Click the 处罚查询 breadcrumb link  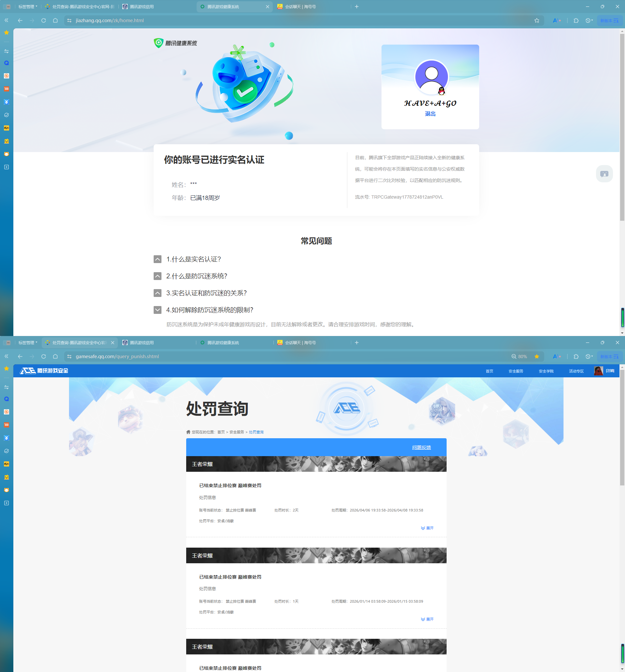(x=256, y=432)
